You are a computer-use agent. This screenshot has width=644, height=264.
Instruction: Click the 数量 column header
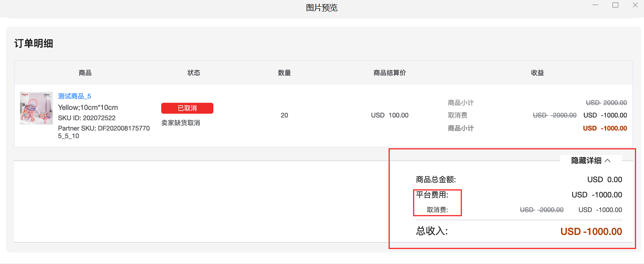[x=284, y=72]
